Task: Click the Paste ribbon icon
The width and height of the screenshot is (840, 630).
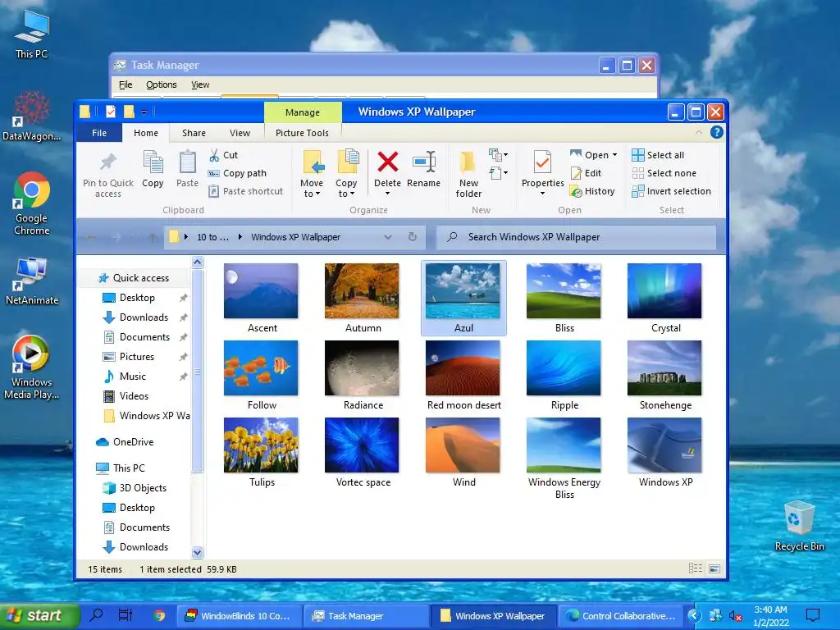Action: tap(188, 169)
